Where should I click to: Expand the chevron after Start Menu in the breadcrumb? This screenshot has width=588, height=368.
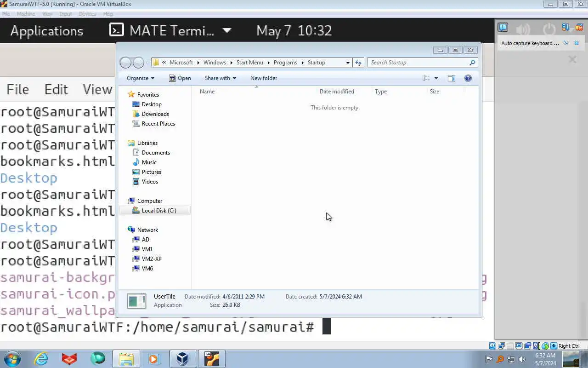[269, 63]
